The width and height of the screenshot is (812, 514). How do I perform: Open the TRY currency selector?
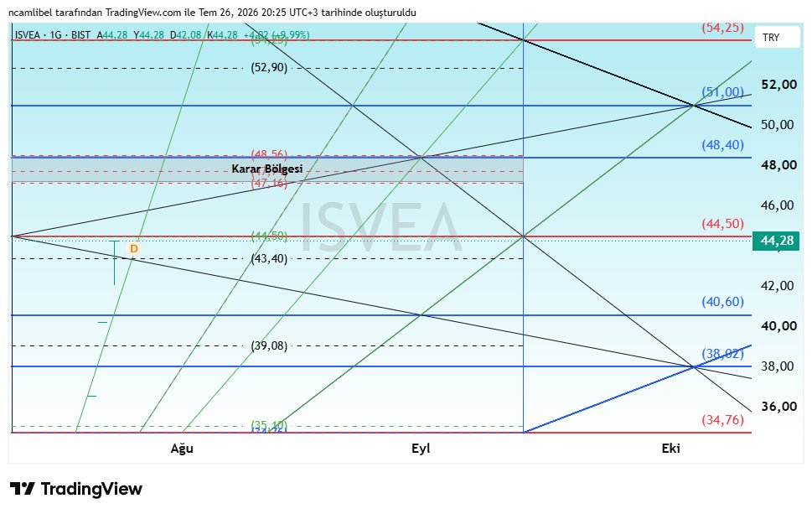(x=777, y=37)
